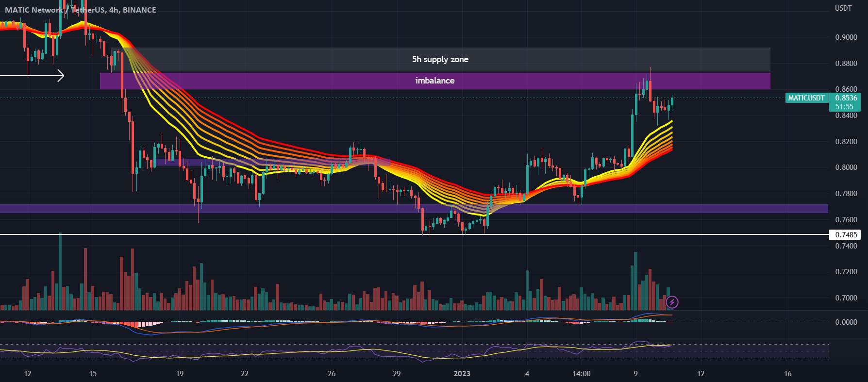Click the 19 date label on time axis
This screenshot has height=382, width=868.
tap(180, 374)
